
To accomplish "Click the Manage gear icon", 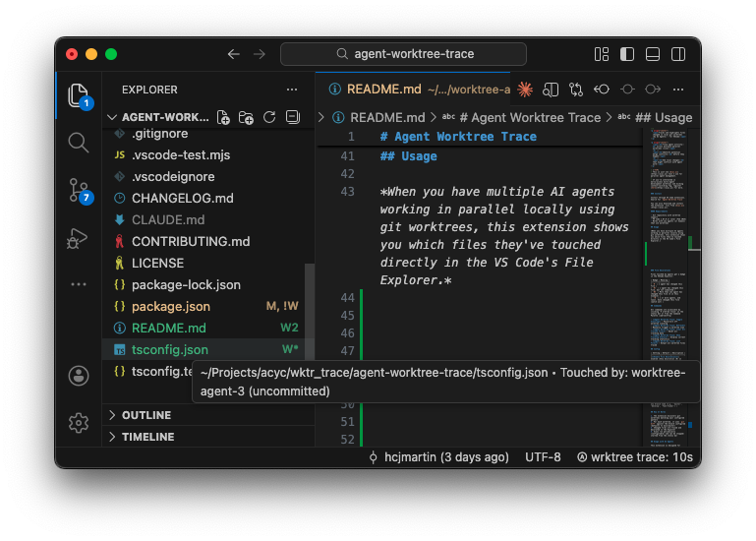I will pyautogui.click(x=79, y=423).
